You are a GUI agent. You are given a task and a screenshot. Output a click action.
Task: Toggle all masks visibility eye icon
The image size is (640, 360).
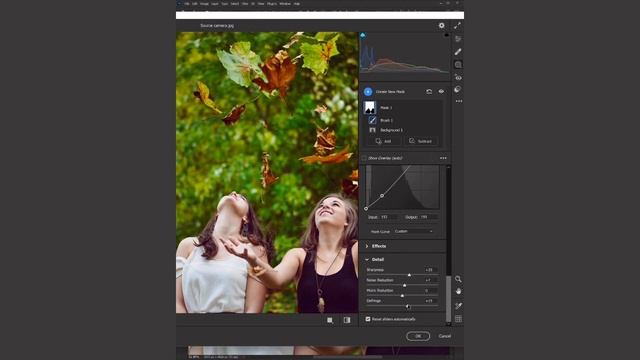(x=441, y=91)
